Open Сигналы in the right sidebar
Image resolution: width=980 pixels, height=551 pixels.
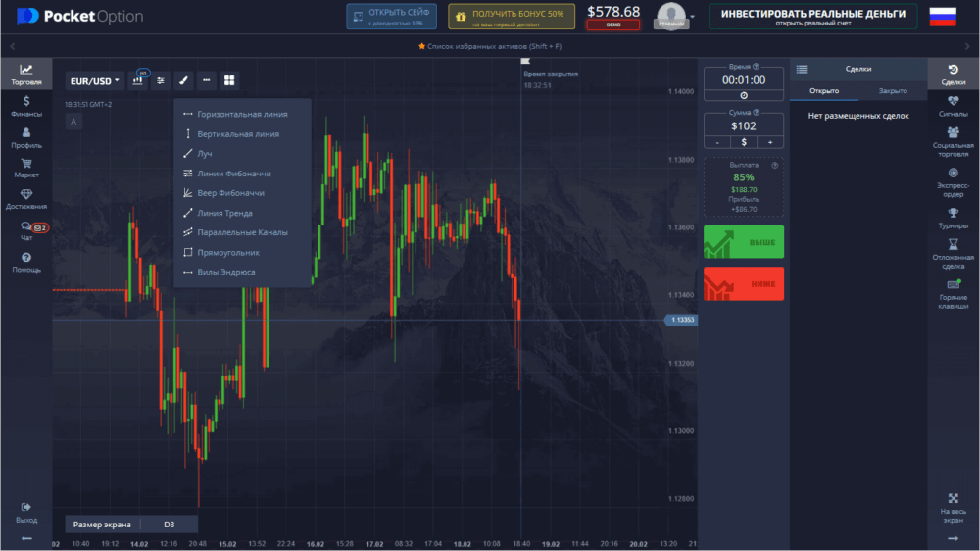[x=954, y=107]
